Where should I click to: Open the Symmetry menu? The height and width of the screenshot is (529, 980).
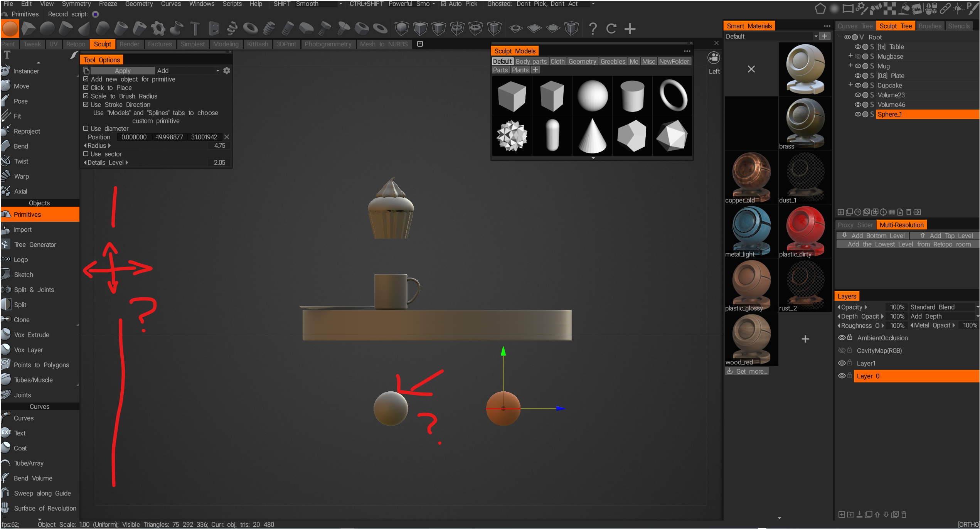76,4
